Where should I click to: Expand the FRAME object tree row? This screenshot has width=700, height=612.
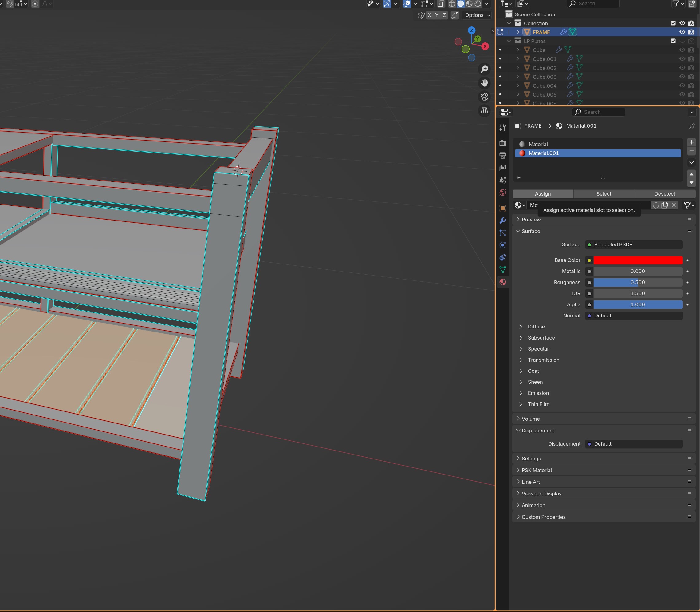[518, 32]
